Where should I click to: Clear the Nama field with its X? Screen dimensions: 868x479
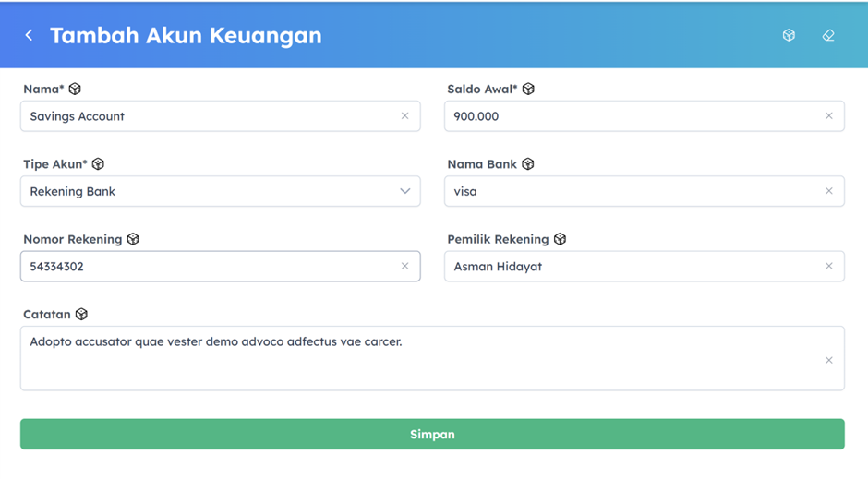(404, 116)
